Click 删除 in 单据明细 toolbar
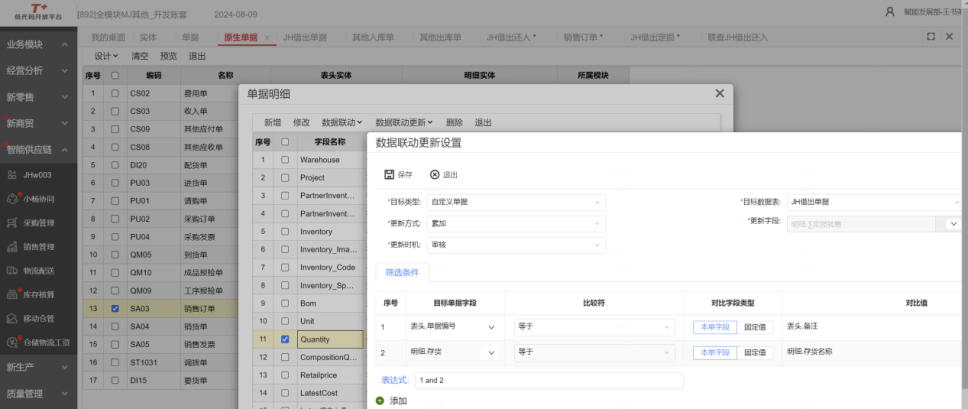The image size is (968, 409). [454, 123]
